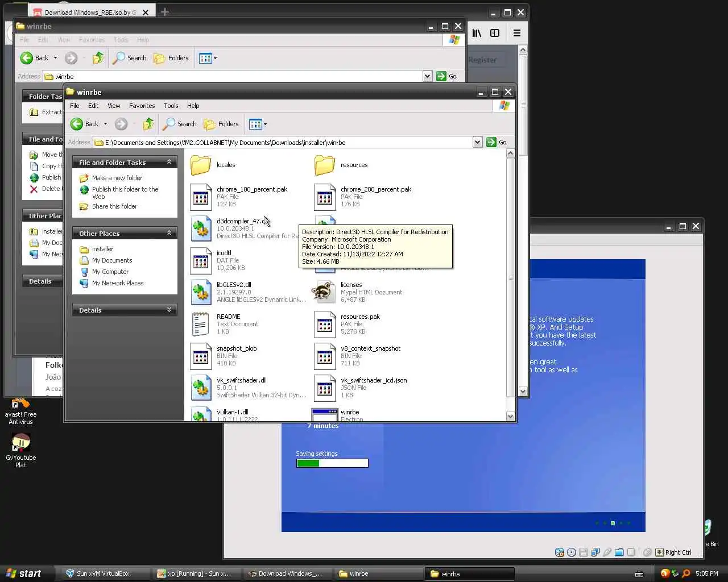Open installer link in Other Places

point(102,249)
